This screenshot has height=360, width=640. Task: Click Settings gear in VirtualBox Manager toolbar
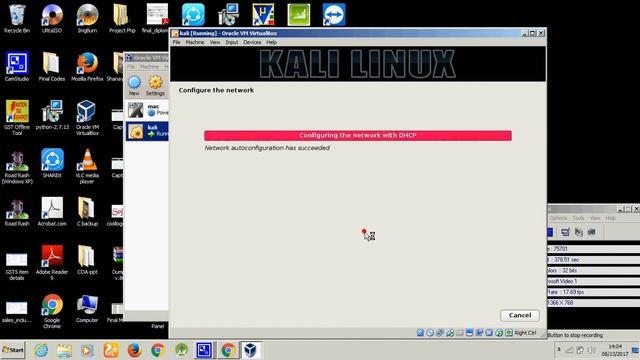[x=155, y=86]
